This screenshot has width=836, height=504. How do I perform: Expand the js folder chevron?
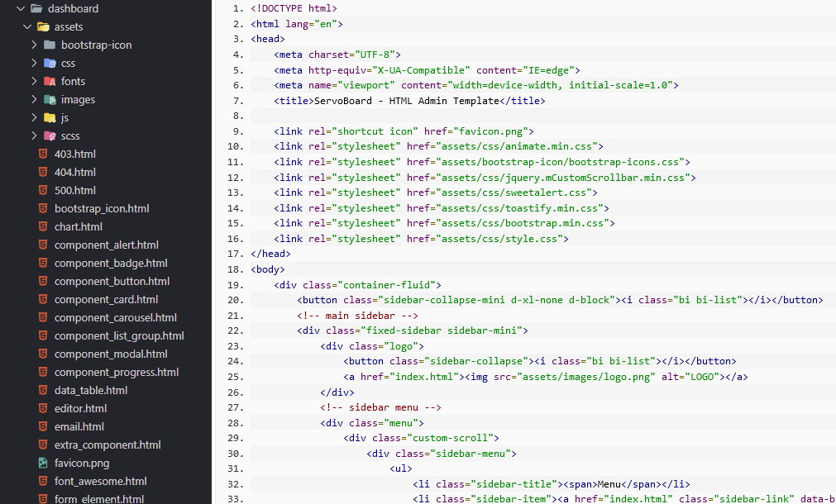[34, 117]
